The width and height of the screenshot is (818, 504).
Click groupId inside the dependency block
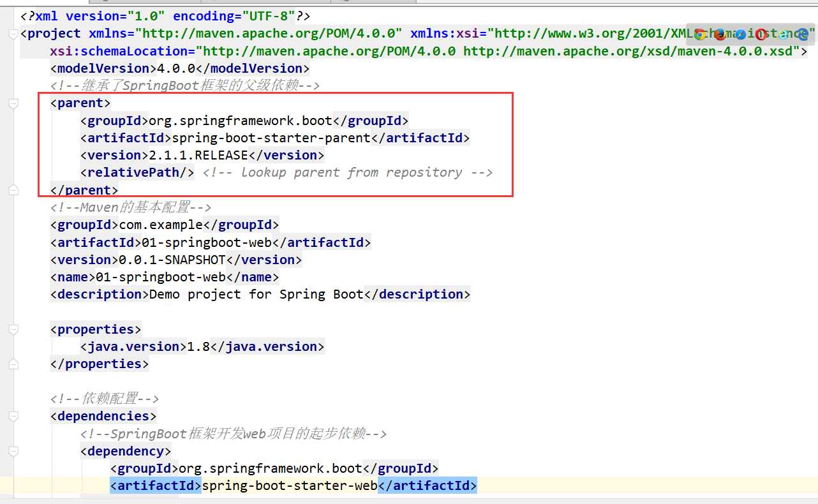coord(274,468)
